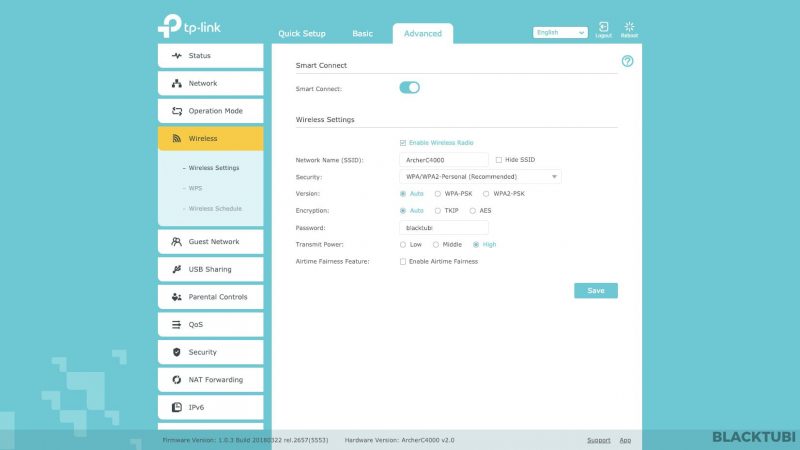Open the Support link in footer
The image size is (800, 450).
click(598, 440)
